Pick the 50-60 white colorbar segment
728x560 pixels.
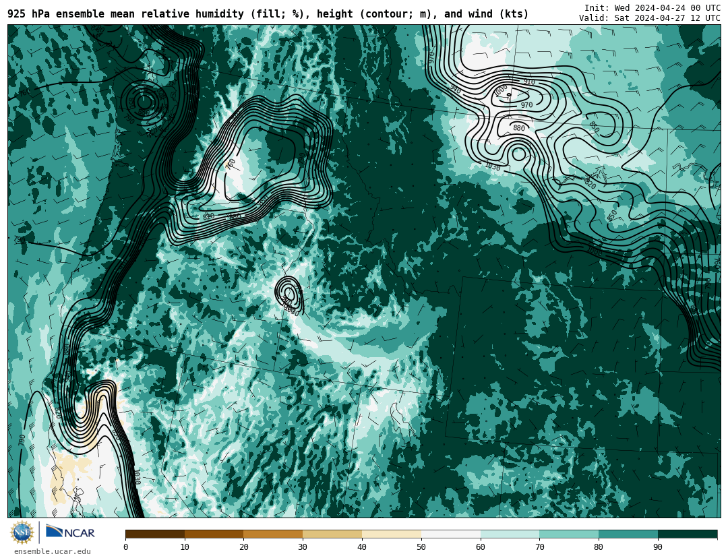click(451, 534)
